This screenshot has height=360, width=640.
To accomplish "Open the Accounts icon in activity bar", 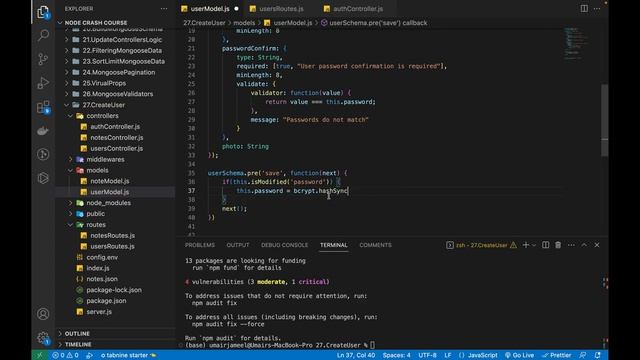I will 43,314.
